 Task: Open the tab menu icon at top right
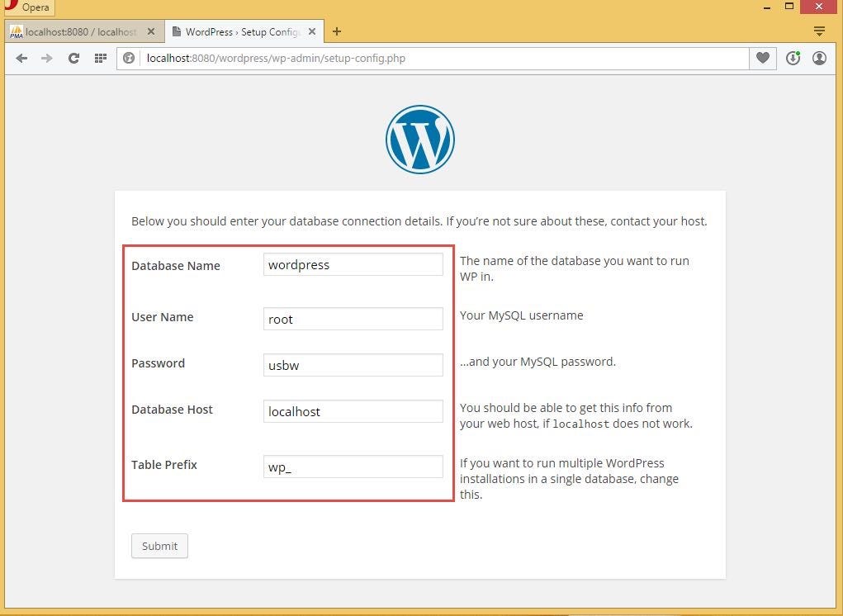pyautogui.click(x=819, y=31)
